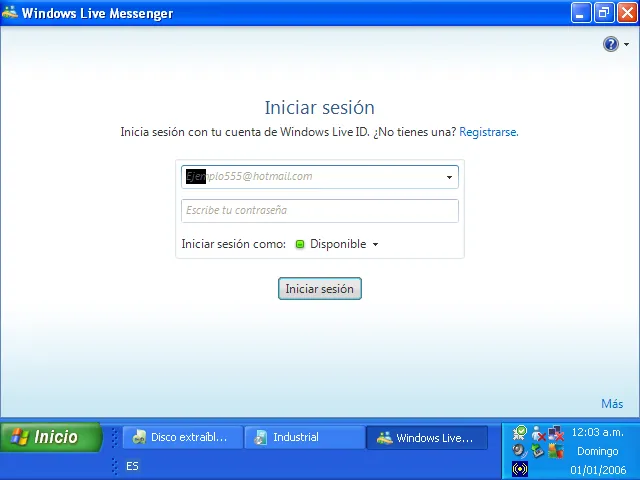Click the ES language indicator
Screen dimensions: 640x480
tap(132, 466)
